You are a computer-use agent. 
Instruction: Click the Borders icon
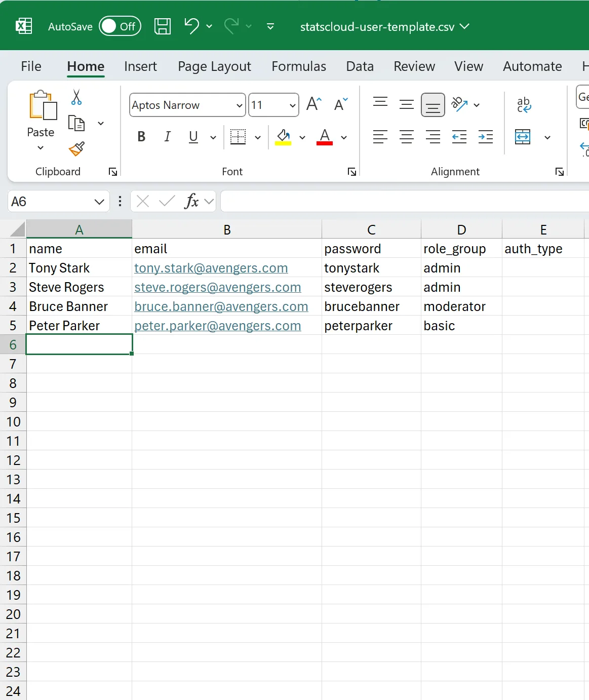tap(238, 137)
